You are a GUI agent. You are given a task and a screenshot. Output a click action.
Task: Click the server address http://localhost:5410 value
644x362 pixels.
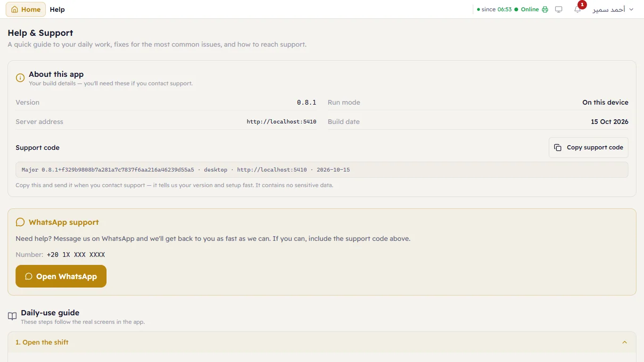tap(281, 122)
